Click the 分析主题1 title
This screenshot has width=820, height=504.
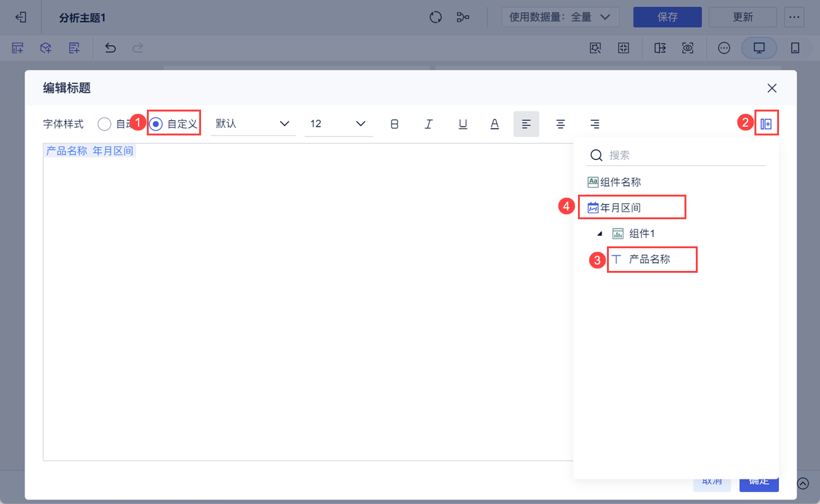pos(82,18)
